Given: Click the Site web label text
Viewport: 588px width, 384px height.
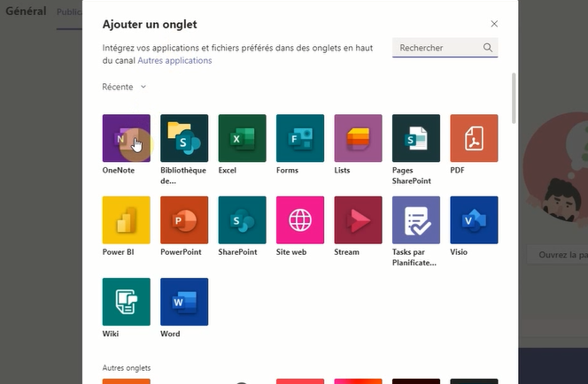Looking at the screenshot, I should (291, 252).
